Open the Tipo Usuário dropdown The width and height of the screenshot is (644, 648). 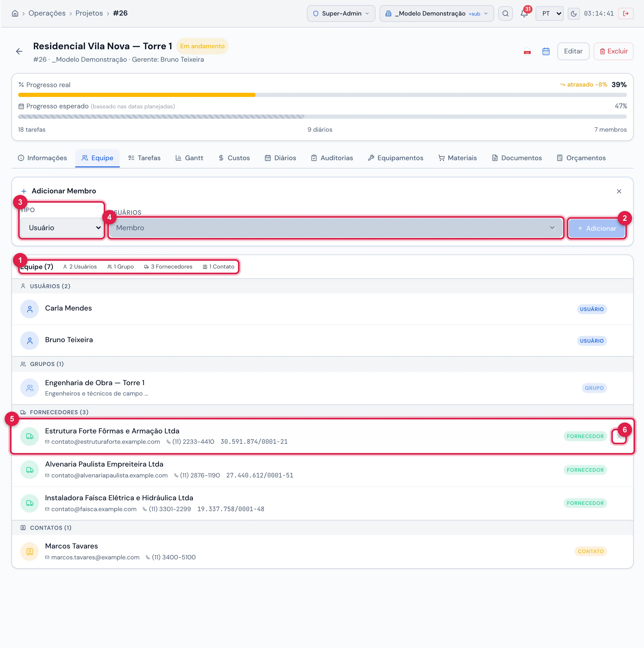62,228
